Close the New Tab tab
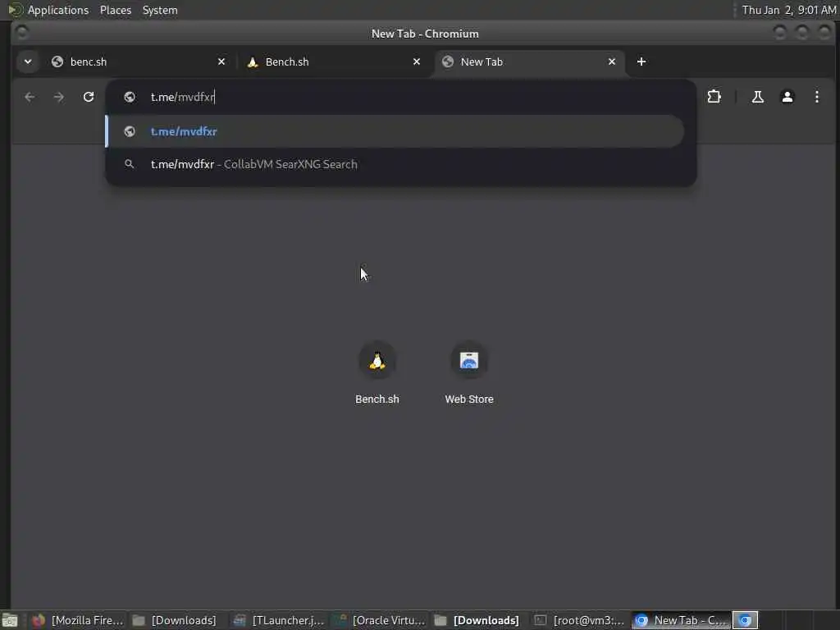This screenshot has width=840, height=630. [x=612, y=62]
